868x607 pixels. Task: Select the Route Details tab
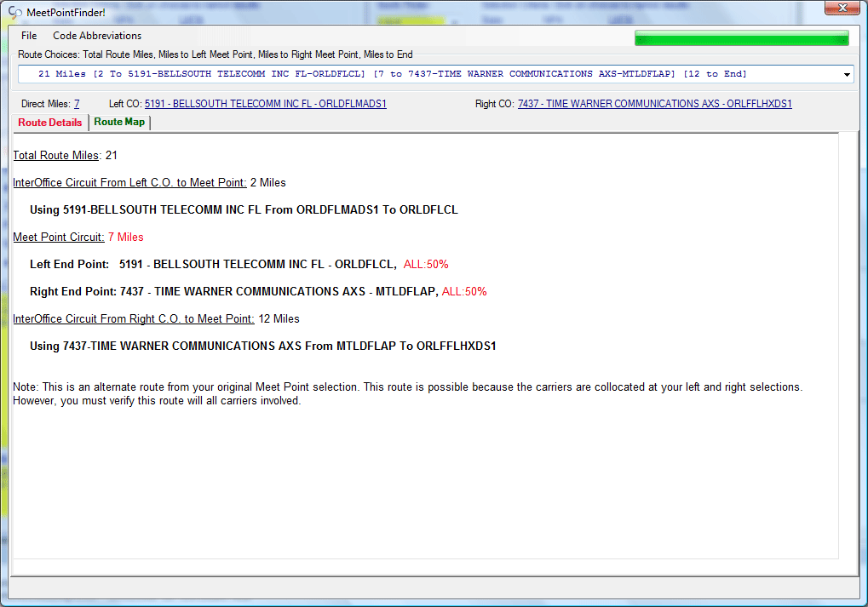click(49, 123)
